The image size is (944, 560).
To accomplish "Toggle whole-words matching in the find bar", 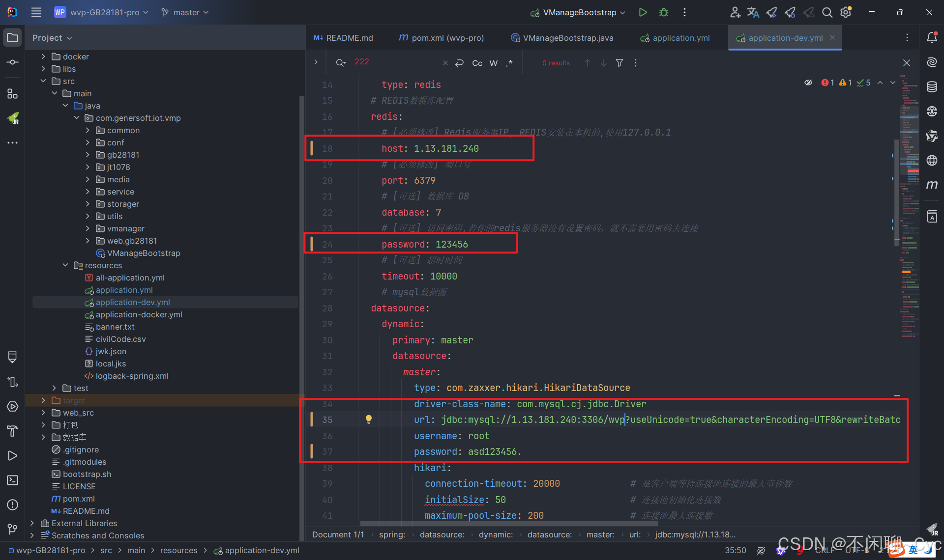I will (493, 63).
